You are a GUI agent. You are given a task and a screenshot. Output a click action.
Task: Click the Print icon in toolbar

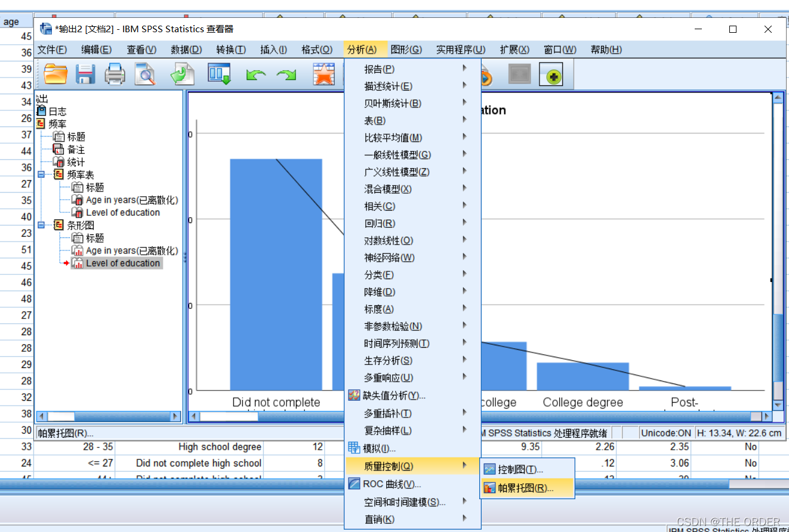pyautogui.click(x=115, y=75)
